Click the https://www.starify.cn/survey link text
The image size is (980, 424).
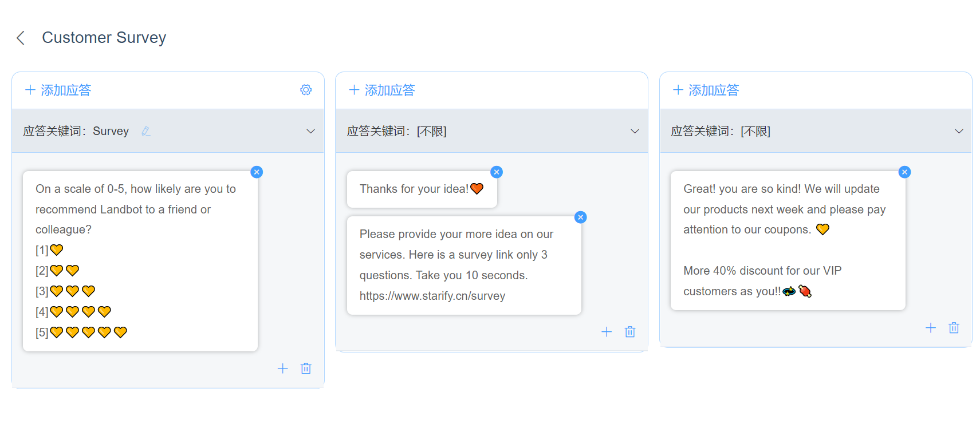[432, 296]
